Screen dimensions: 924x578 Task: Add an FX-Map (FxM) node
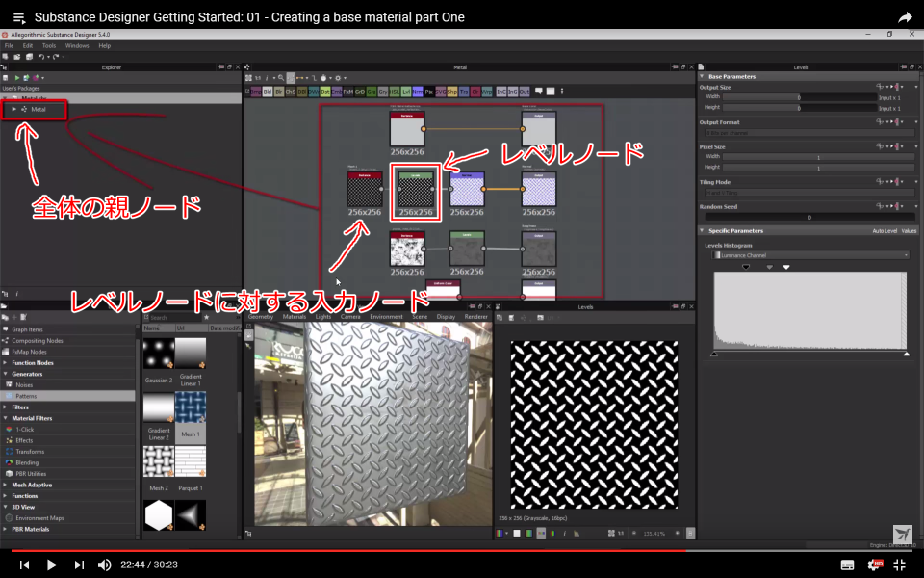(348, 92)
